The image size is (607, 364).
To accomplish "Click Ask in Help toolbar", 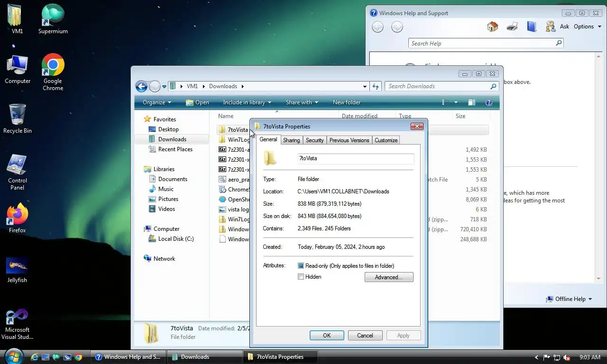I will (564, 27).
